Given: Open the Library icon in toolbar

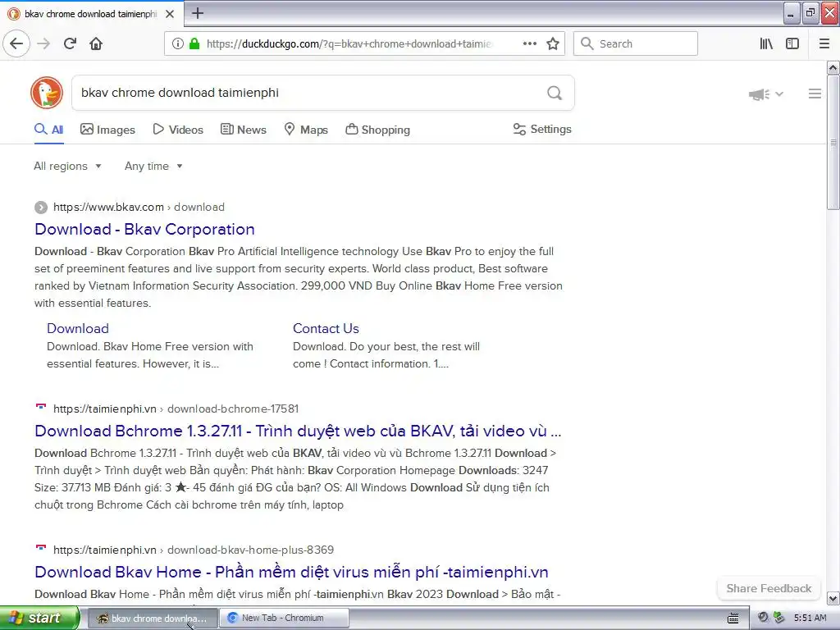Looking at the screenshot, I should click(766, 43).
